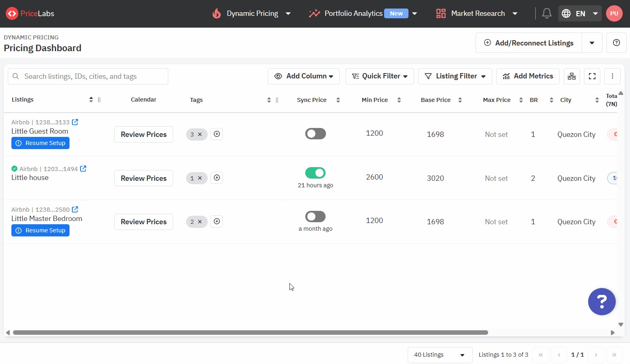This screenshot has height=364, width=630.
Task: Remove tag 3 from Little Guest Room
Action: pos(200,134)
